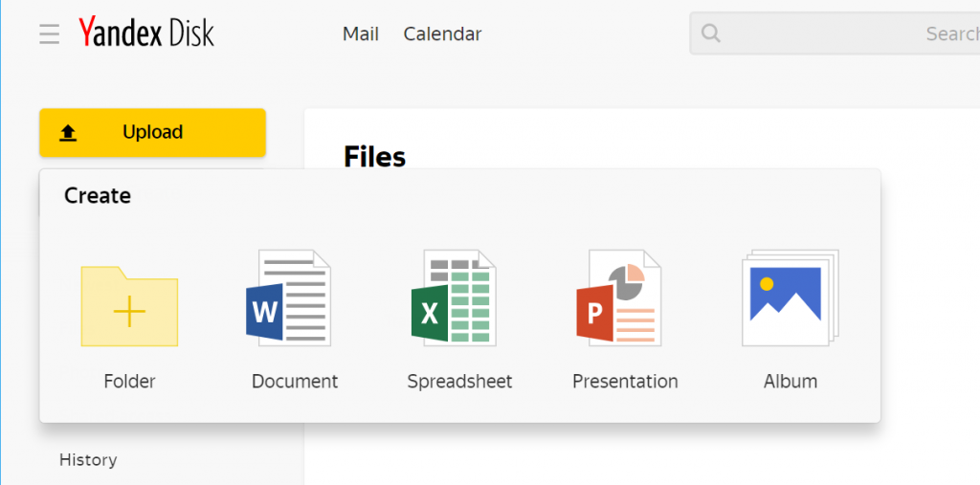980x485 pixels.
Task: Click the yellow Upload button
Action: pos(152,133)
